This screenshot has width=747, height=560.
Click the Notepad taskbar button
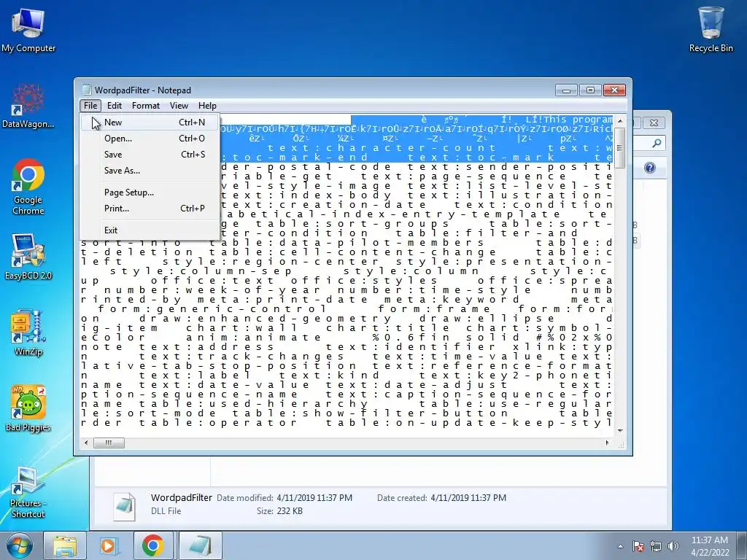(200, 545)
